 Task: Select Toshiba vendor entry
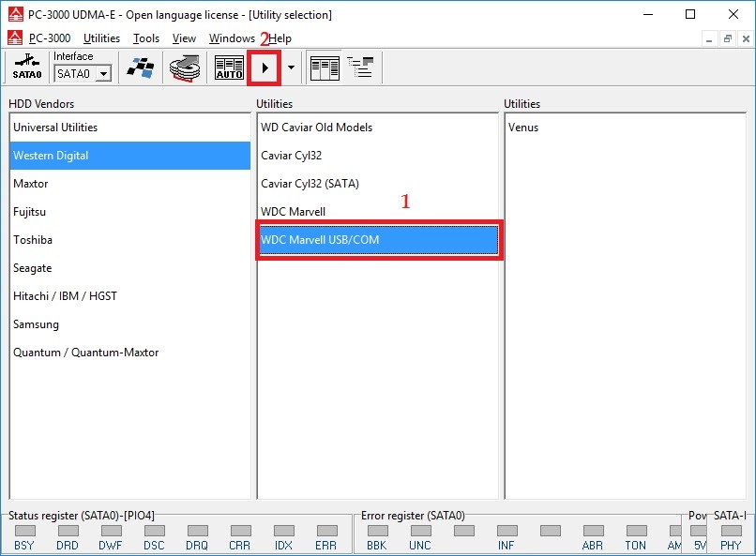click(x=33, y=240)
